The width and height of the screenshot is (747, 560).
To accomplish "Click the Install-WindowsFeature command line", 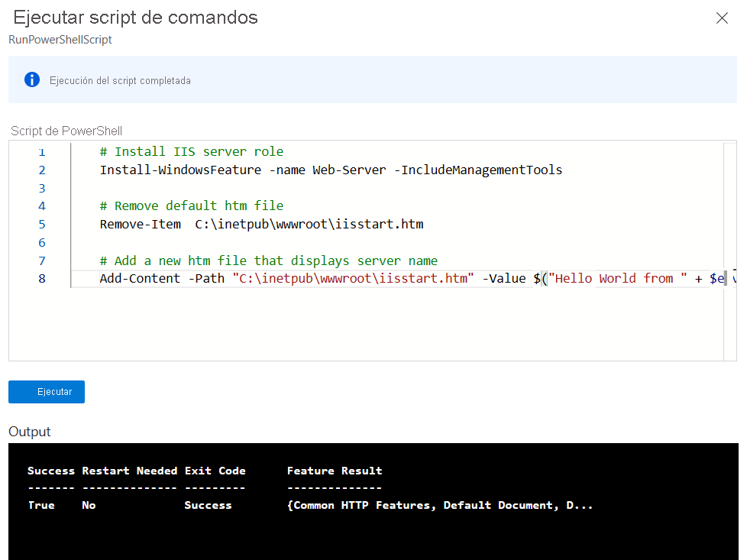I will point(331,170).
